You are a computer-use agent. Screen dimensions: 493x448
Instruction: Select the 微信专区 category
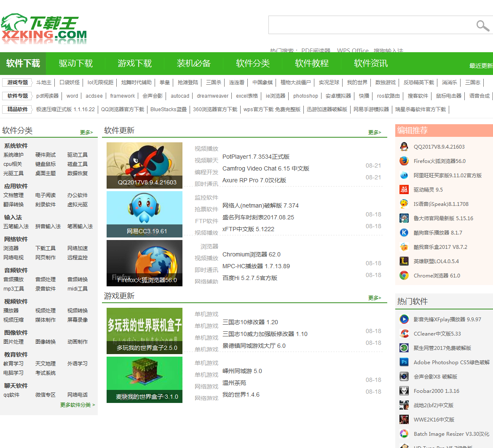(46, 395)
